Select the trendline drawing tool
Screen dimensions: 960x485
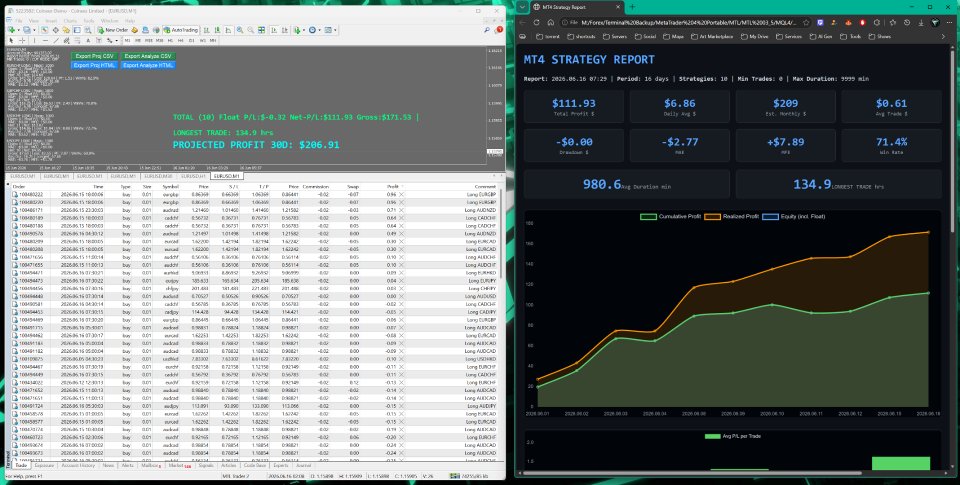point(56,40)
